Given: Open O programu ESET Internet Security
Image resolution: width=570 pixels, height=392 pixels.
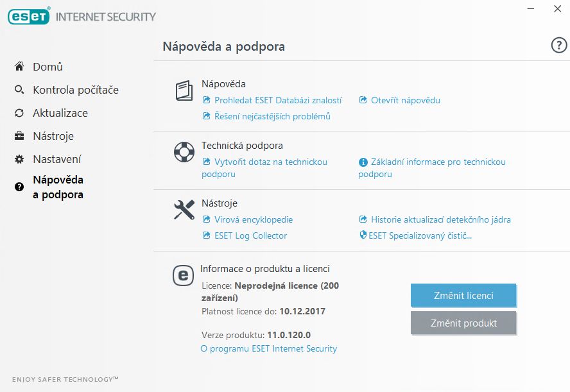Looking at the screenshot, I should click(269, 349).
